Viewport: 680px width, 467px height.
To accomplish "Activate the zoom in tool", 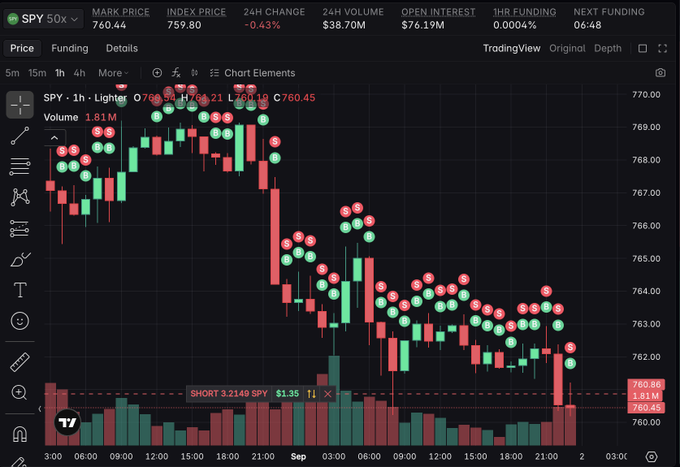I will 19,392.
